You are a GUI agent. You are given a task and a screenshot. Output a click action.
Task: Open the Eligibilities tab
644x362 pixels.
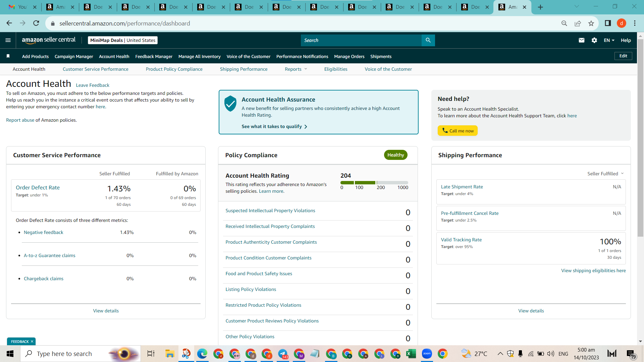coord(336,69)
